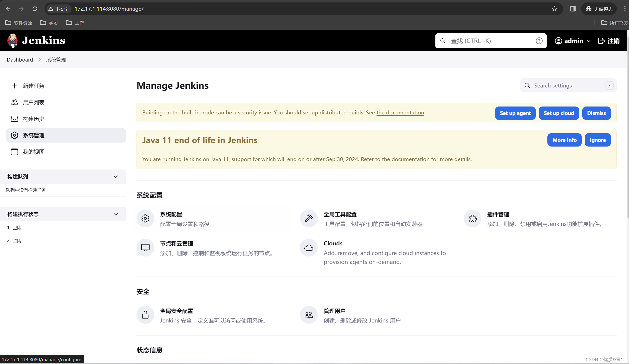
Task: Ignore the Java 11 end of life notice
Action: coord(598,140)
